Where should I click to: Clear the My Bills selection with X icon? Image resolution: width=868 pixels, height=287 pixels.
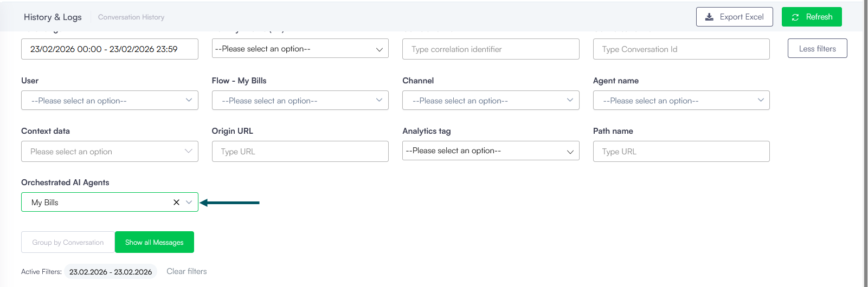(176, 203)
